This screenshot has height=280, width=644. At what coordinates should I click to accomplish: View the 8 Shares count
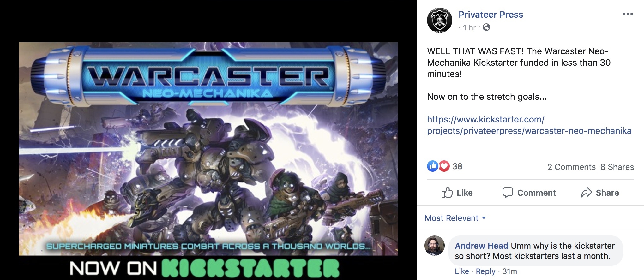point(617,167)
